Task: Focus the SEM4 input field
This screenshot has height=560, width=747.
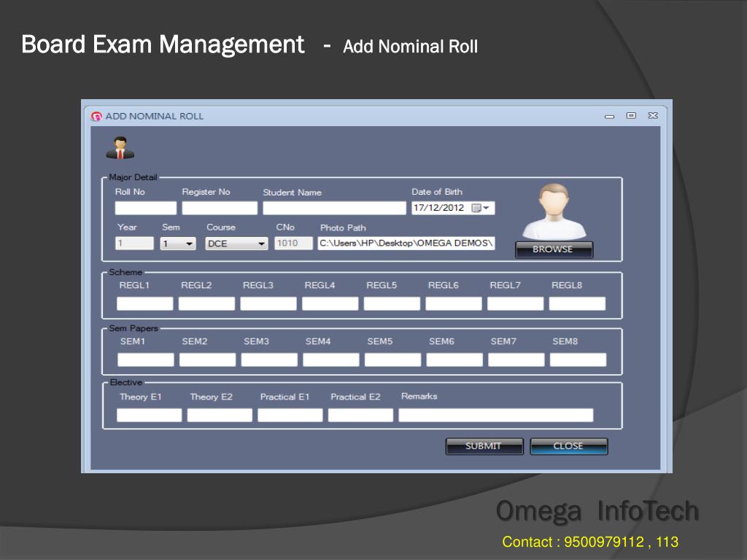Action: pyautogui.click(x=331, y=360)
